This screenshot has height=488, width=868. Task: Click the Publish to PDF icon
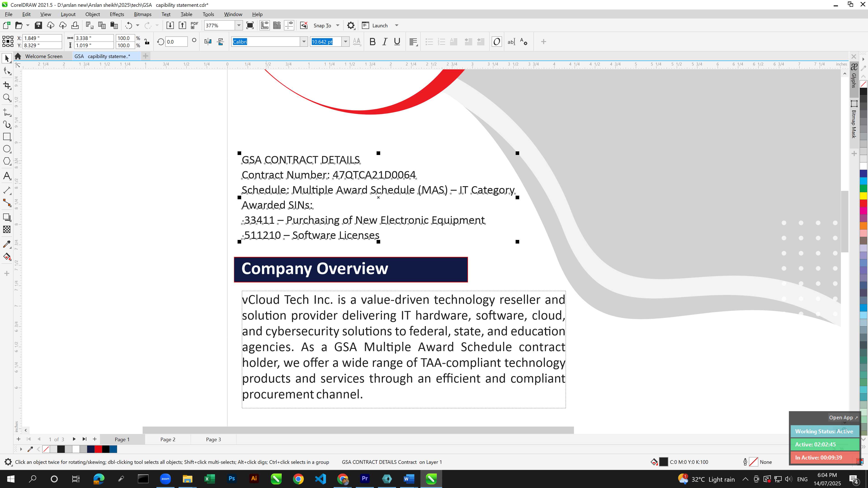194,25
